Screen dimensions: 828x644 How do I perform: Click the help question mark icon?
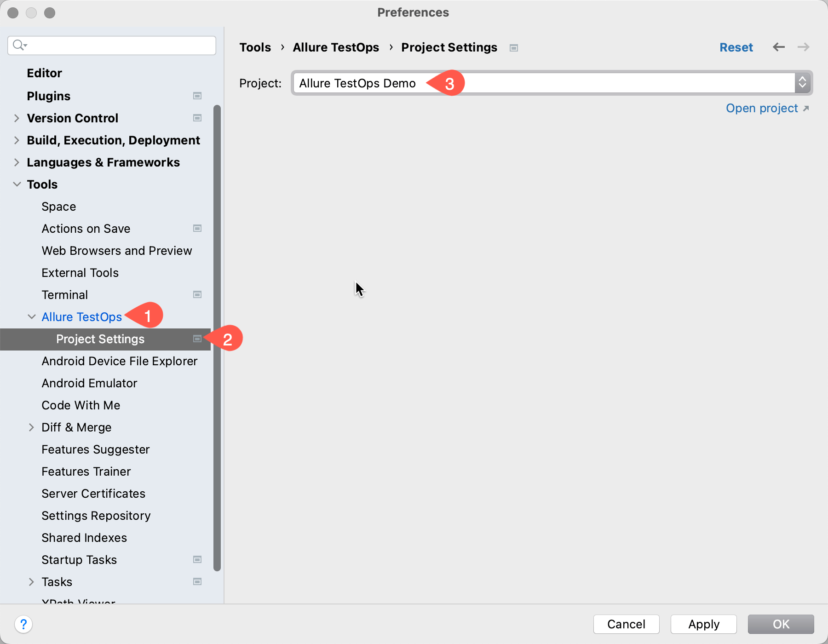[24, 625]
